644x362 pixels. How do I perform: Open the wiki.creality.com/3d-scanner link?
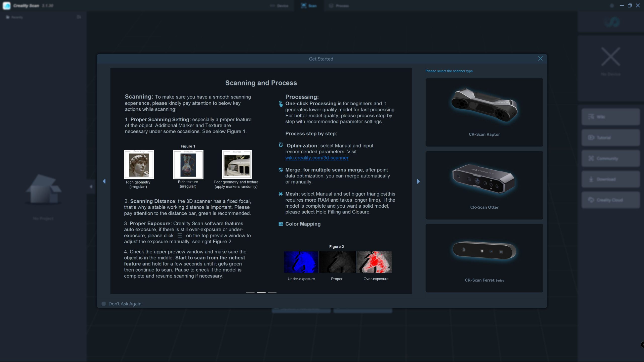coord(317,158)
